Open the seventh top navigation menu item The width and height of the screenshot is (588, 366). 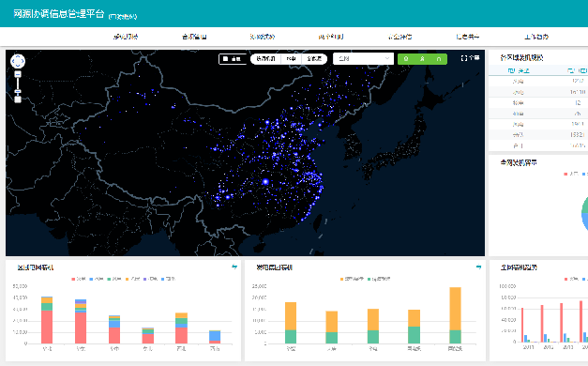pyautogui.click(x=536, y=37)
